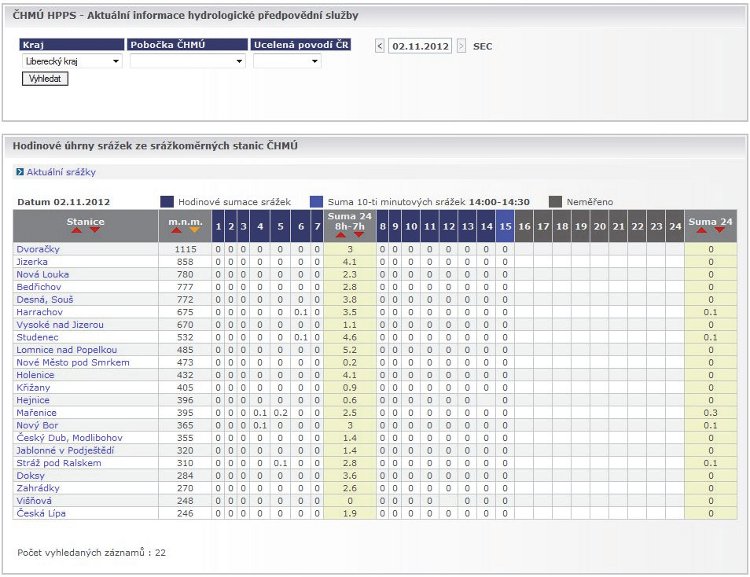The height and width of the screenshot is (577, 750).
Task: Open the Dvoračky station link
Action: [37, 249]
